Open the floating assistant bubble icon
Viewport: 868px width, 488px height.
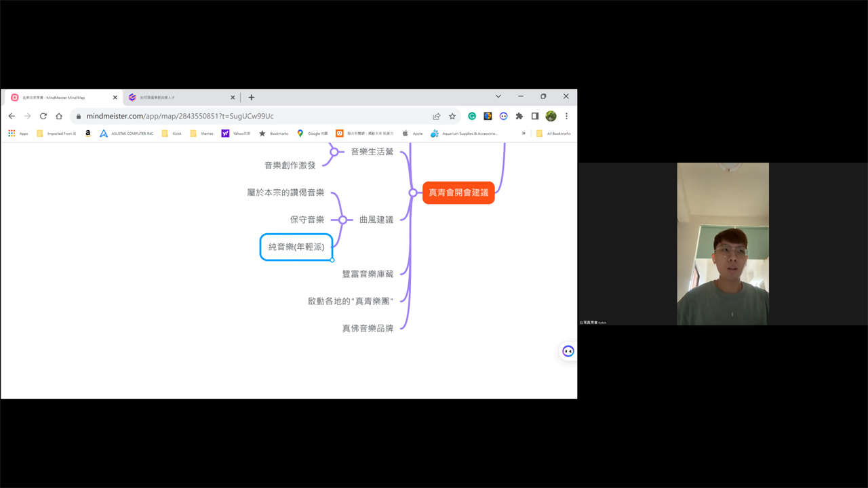[568, 351]
